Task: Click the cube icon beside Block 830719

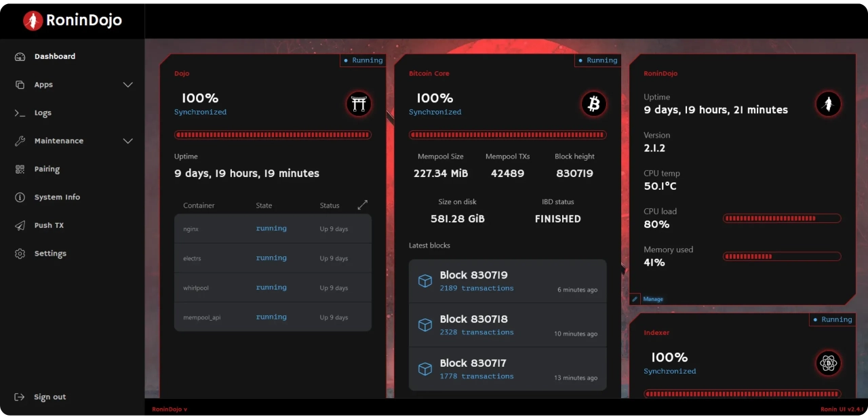Action: (425, 281)
